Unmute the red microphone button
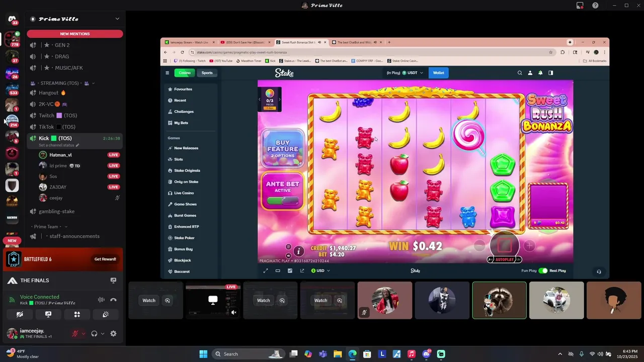Image resolution: width=644 pixels, height=362 pixels. [75, 333]
